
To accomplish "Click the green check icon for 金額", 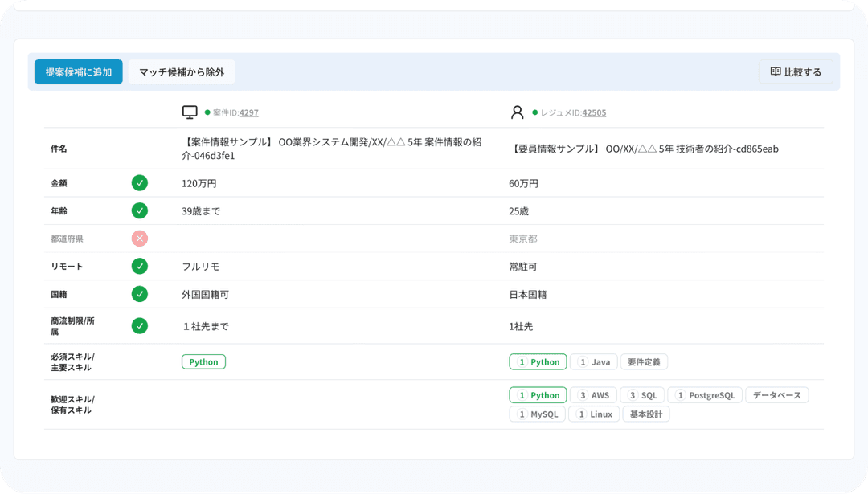I will tap(140, 183).
